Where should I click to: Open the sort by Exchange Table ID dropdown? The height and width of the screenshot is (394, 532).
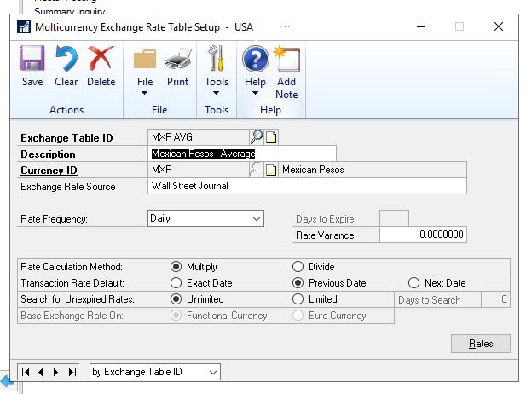(212, 372)
